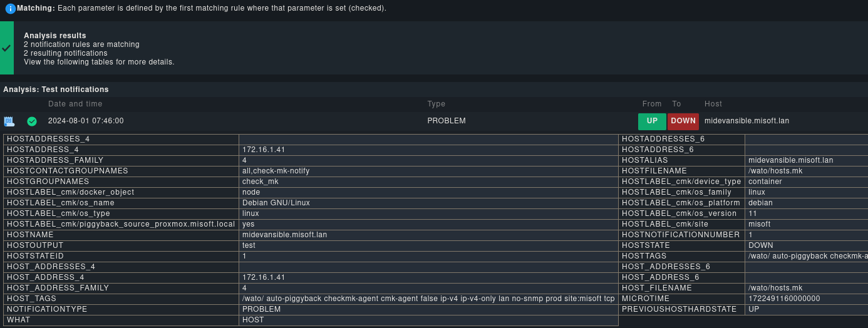Click the 2024-08-01 07:46:00 timestamp
The height and width of the screenshot is (328, 868).
click(x=86, y=121)
